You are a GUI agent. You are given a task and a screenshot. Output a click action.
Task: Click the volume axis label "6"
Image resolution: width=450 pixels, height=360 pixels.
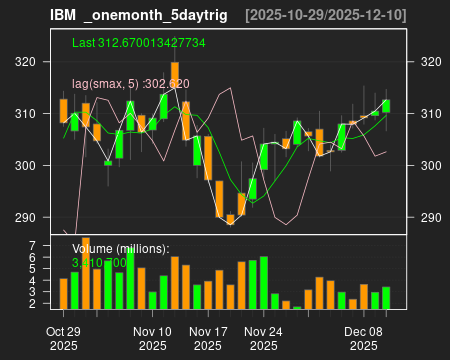[x=32, y=257]
